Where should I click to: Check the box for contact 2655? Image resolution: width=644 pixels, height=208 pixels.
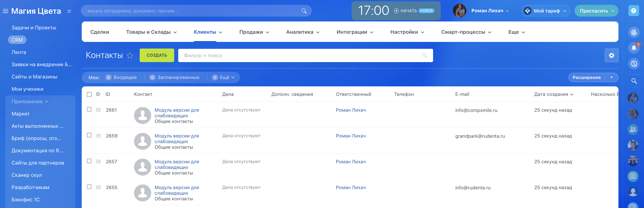point(89,187)
